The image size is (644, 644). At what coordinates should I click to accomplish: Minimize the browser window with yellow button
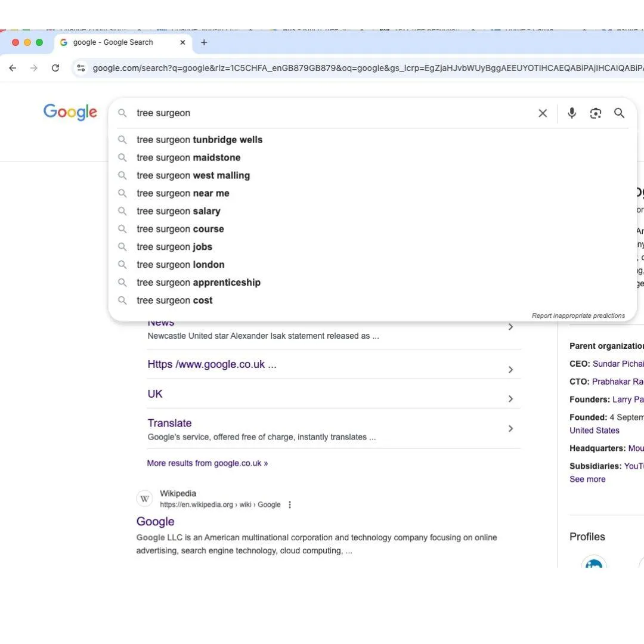[27, 42]
